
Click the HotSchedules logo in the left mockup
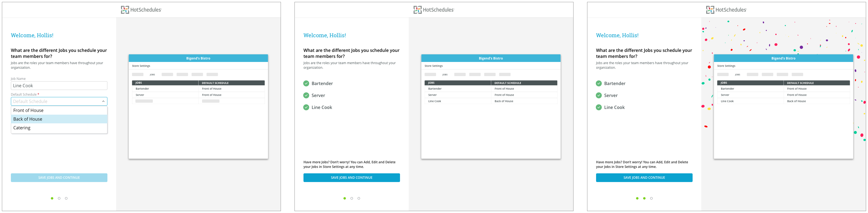(x=141, y=10)
